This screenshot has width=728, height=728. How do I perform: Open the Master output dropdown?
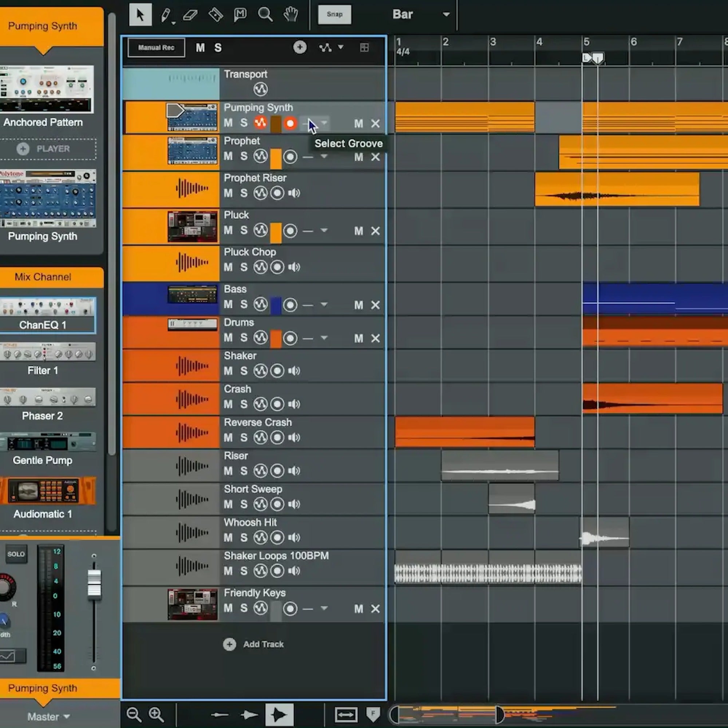tap(49, 717)
